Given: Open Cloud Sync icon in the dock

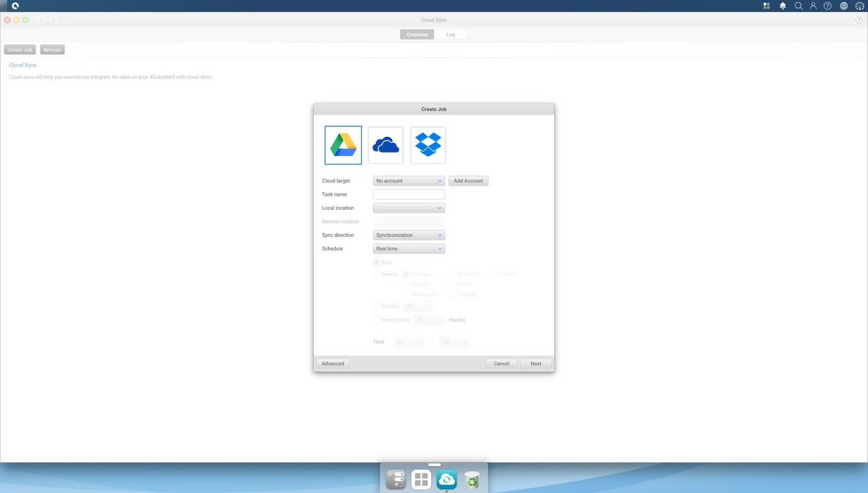Looking at the screenshot, I should (x=447, y=479).
